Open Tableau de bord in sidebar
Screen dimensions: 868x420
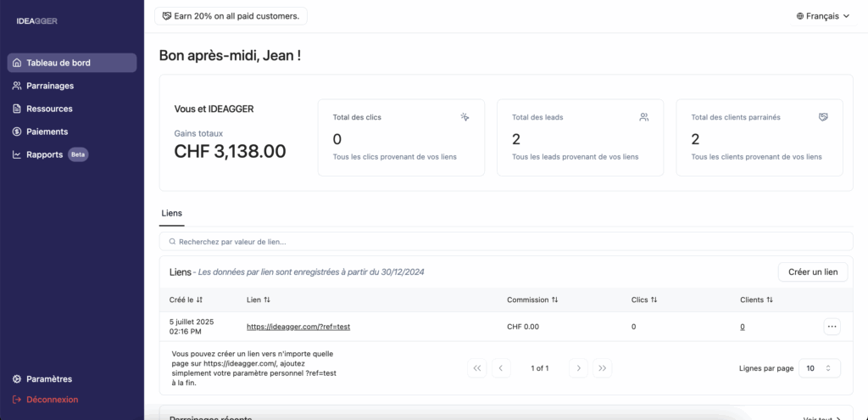(72, 63)
